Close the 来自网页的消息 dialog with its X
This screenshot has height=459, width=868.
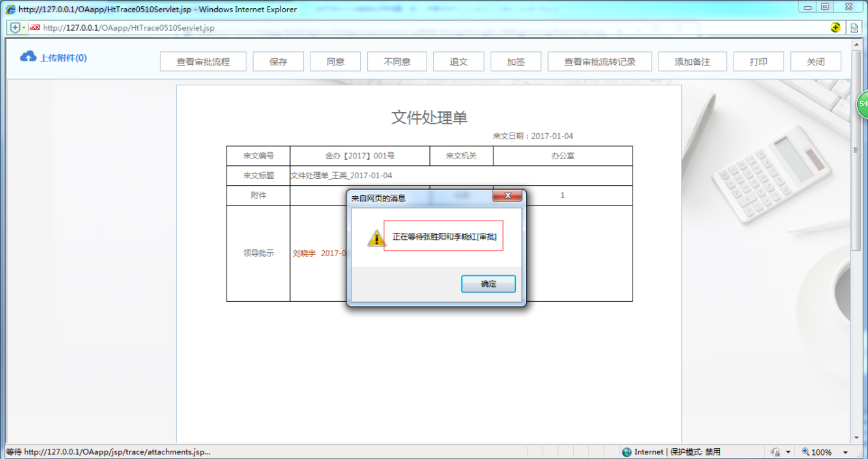pyautogui.click(x=508, y=197)
